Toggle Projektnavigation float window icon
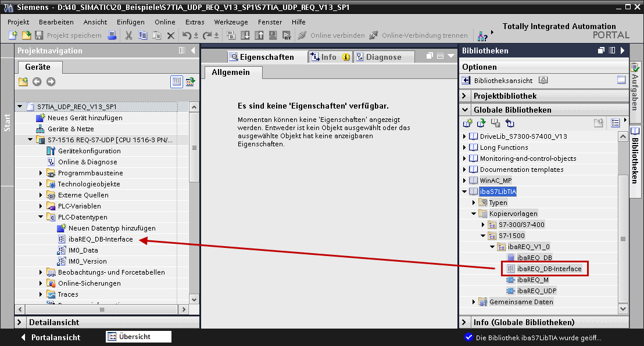Screen dimensions: 644x346 click(x=182, y=51)
